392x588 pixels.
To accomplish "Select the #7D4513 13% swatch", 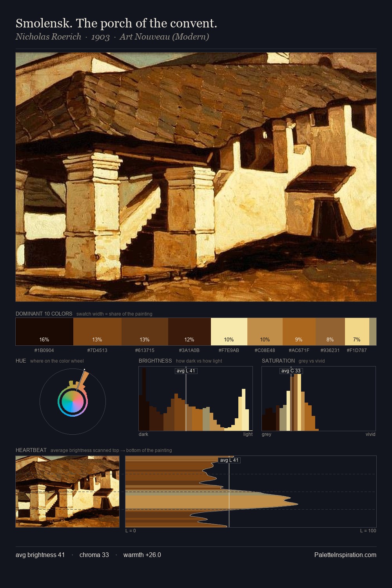I will [97, 332].
